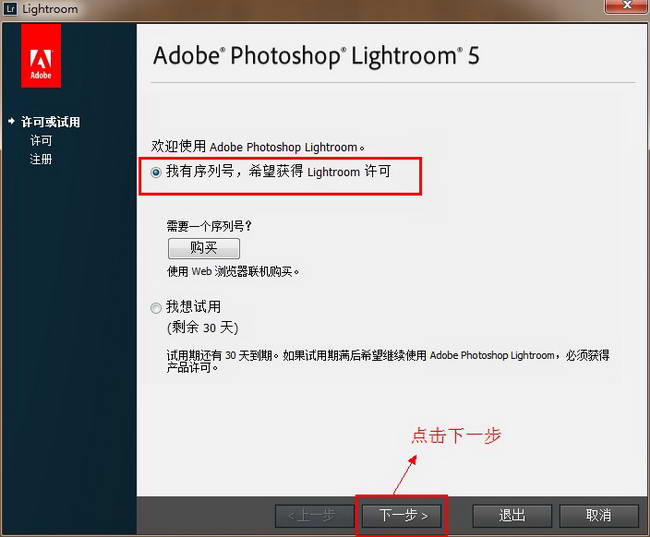Viewport: 650px width, 537px height.
Task: Click the 欢迎使用 Adobe Photoshop Lightroom text
Action: click(258, 146)
